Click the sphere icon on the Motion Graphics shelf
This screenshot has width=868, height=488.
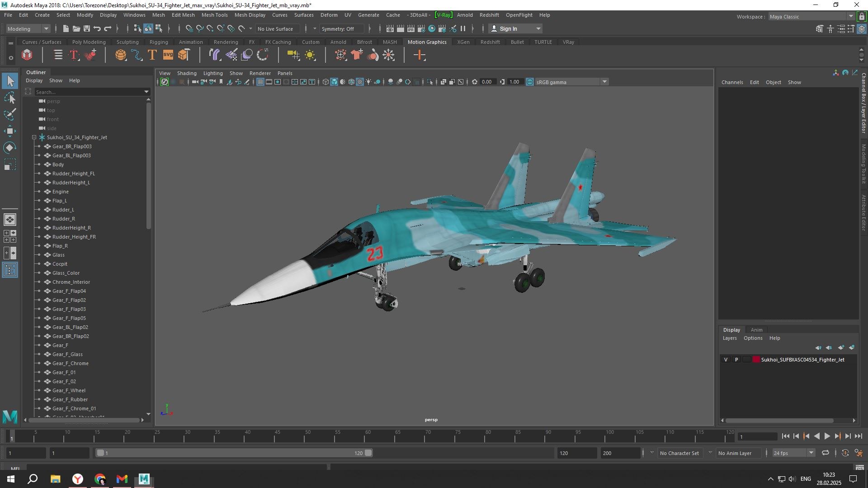(x=121, y=55)
